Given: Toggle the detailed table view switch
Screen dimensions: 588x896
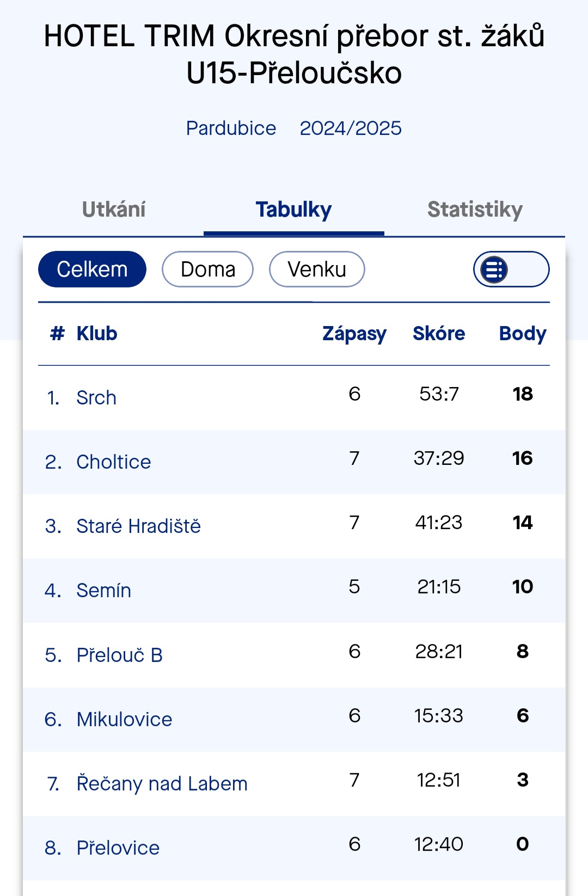Looking at the screenshot, I should (x=511, y=269).
